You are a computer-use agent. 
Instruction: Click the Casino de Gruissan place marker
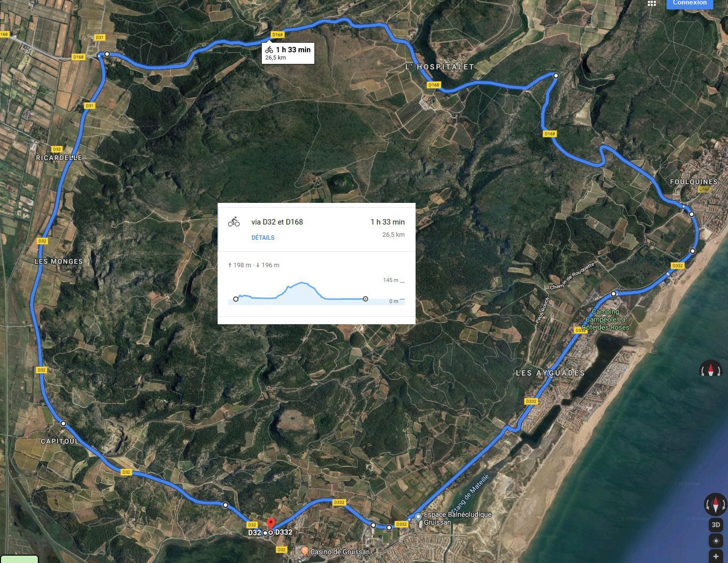tap(305, 551)
